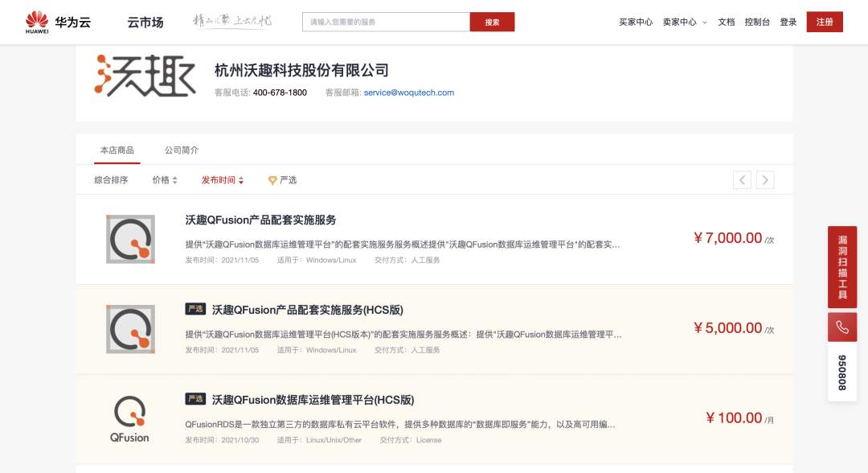The height and width of the screenshot is (473, 868).
Task: Click the red phone contact icon
Action: pyautogui.click(x=842, y=327)
